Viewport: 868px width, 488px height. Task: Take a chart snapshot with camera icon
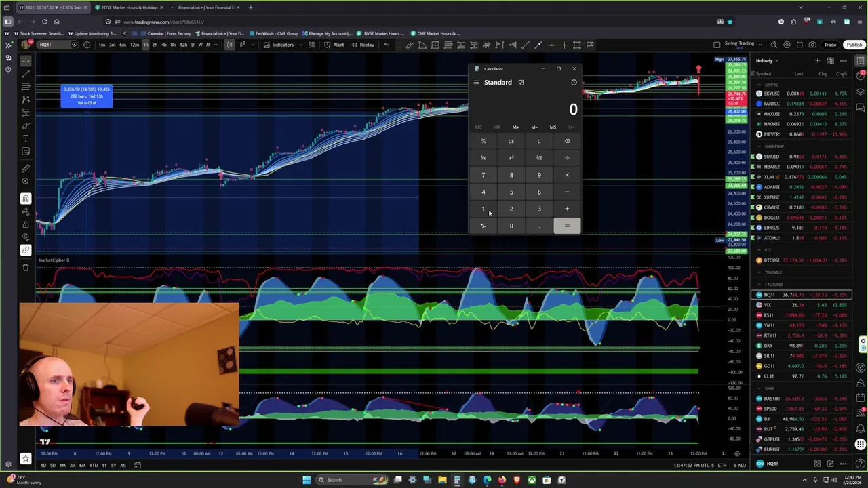coord(812,45)
